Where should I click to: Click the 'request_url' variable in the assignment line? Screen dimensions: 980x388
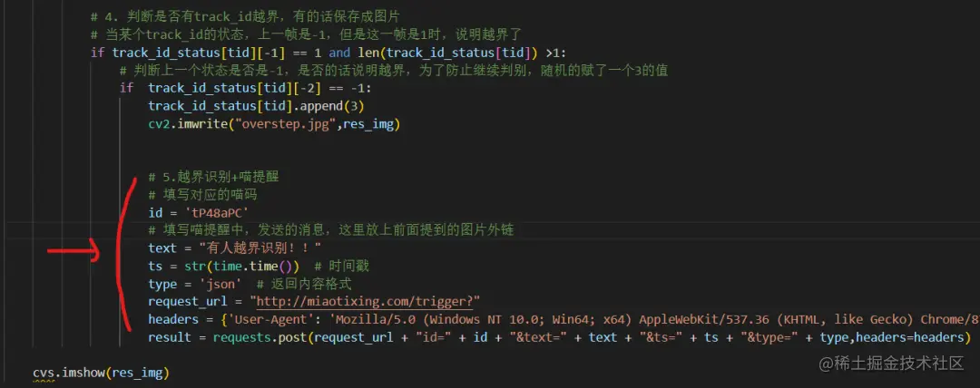tap(188, 302)
